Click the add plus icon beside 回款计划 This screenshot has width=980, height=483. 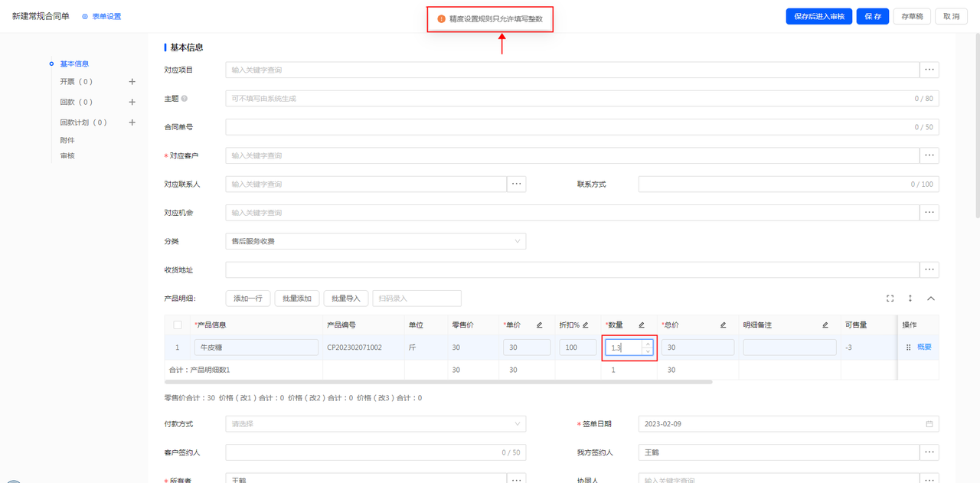click(x=132, y=122)
